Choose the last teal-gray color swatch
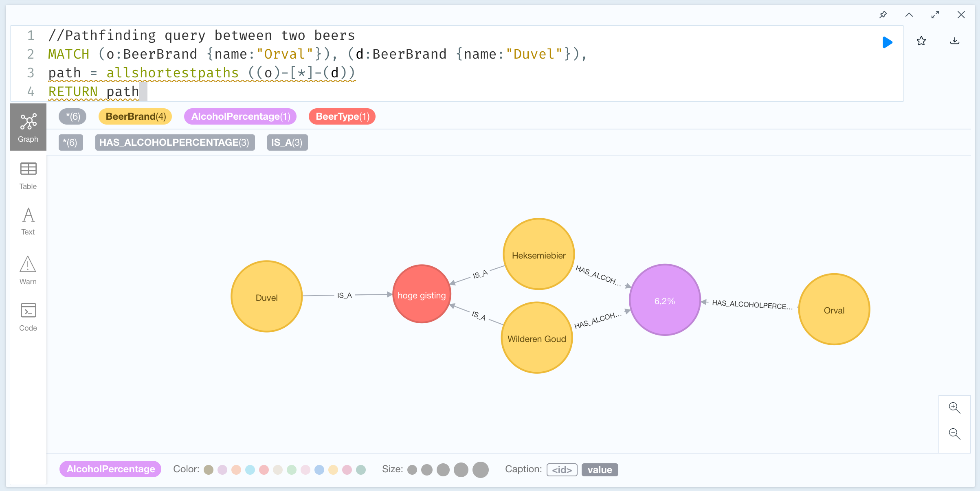The height and width of the screenshot is (491, 980). click(361, 470)
